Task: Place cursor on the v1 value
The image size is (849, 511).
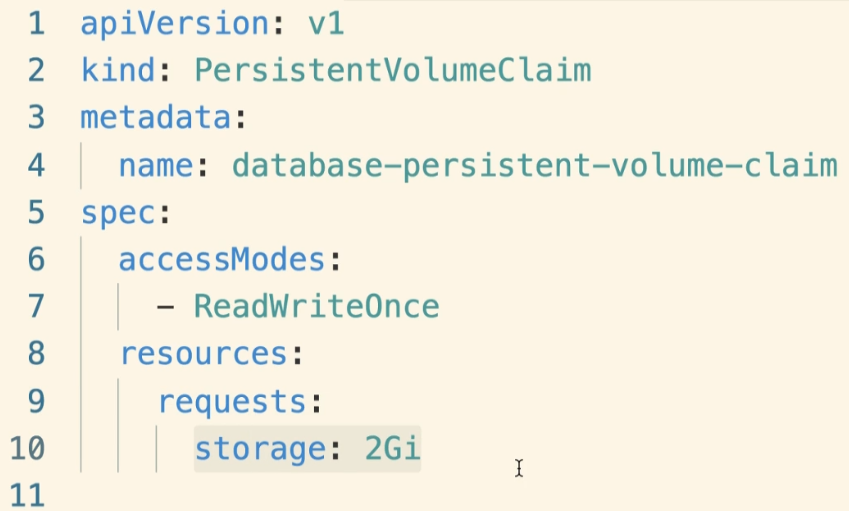Action: click(326, 24)
